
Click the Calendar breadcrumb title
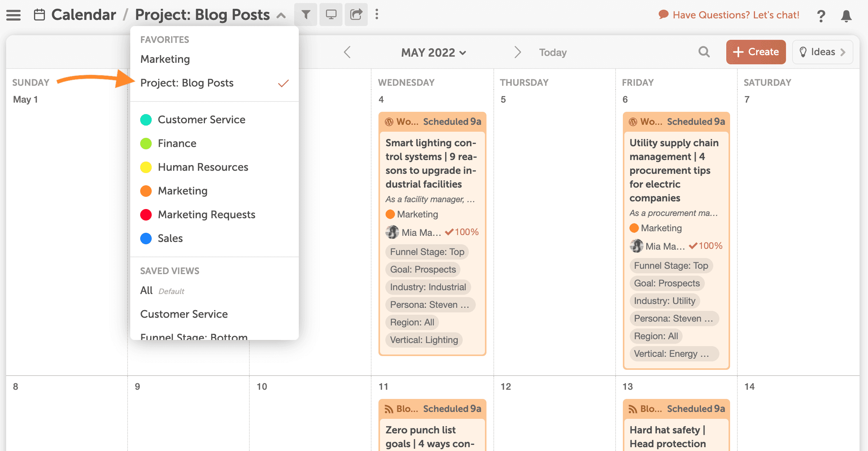(x=84, y=15)
